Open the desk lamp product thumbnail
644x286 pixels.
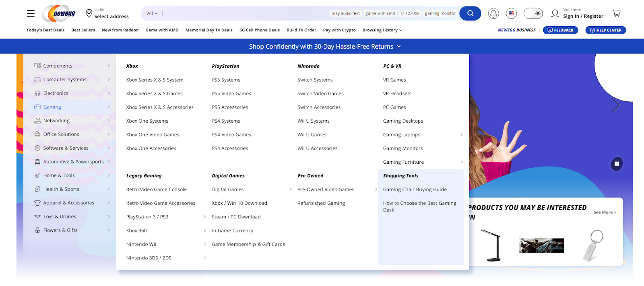(491, 245)
